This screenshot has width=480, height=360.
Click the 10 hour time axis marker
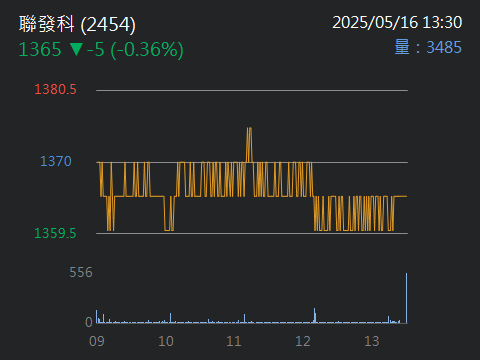166,341
